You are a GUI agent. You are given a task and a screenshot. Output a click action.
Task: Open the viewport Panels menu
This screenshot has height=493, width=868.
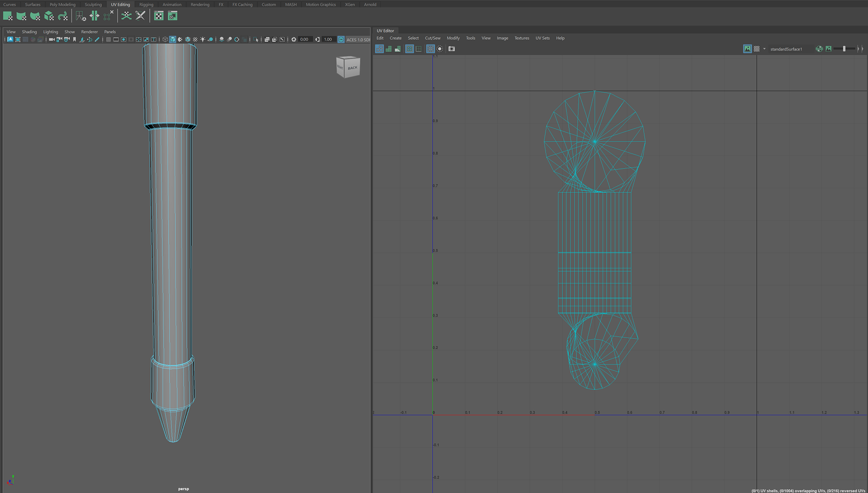pos(110,32)
